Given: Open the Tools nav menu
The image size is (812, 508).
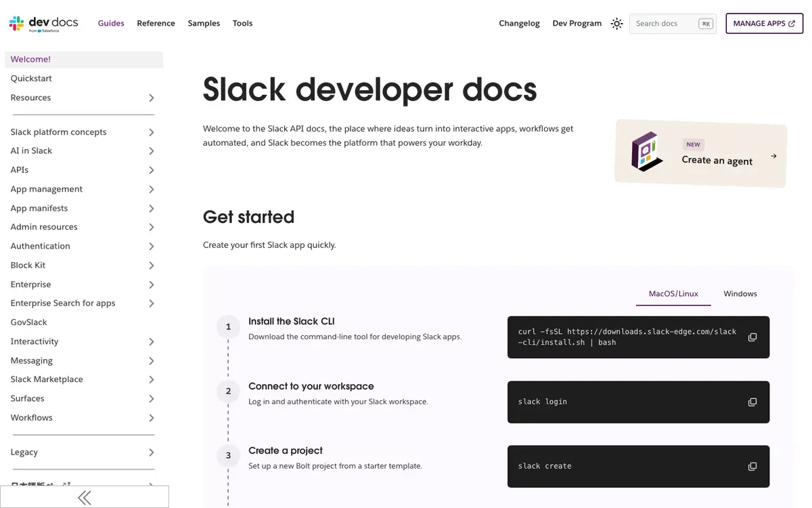Looking at the screenshot, I should [242, 23].
